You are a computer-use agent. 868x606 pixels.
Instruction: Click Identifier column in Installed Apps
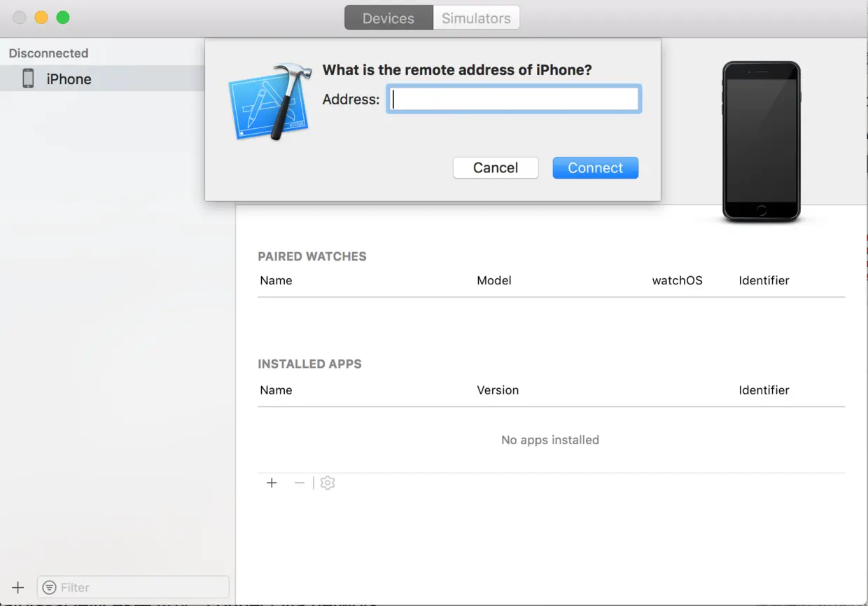point(764,390)
